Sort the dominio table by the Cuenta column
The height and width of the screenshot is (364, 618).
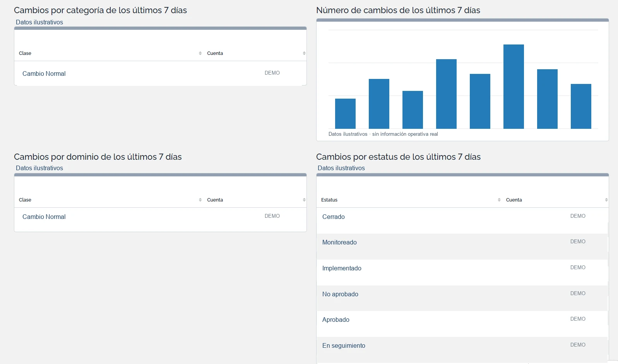(x=304, y=200)
